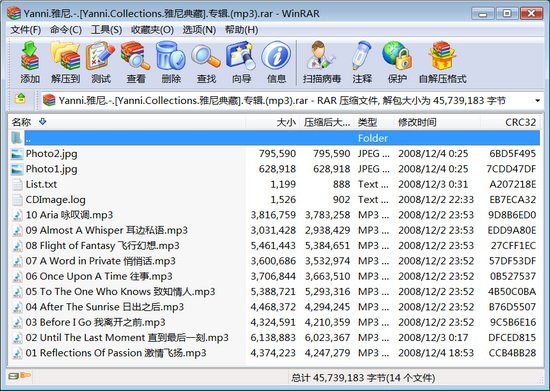Open the 工具(S) menu
The image size is (550, 391).
[106, 30]
